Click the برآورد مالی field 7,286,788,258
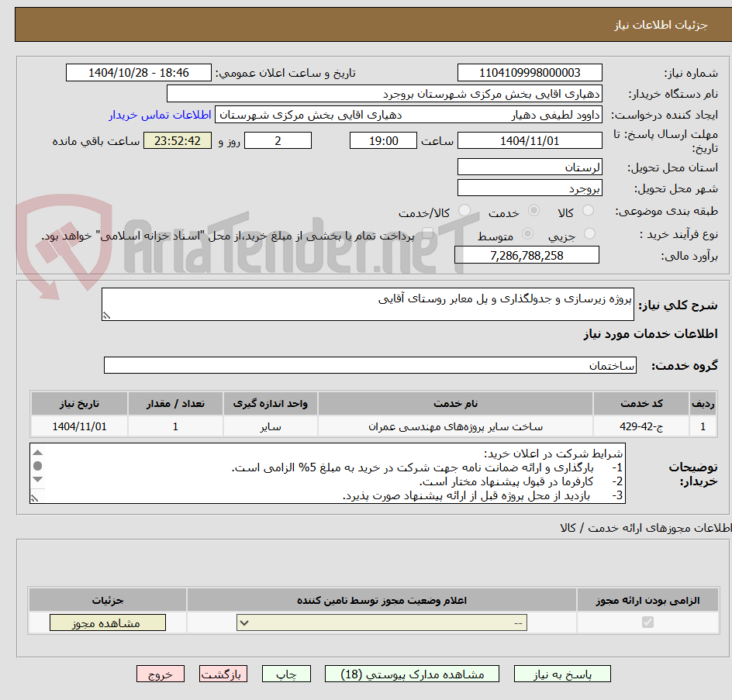The image size is (732, 700). coord(527,255)
